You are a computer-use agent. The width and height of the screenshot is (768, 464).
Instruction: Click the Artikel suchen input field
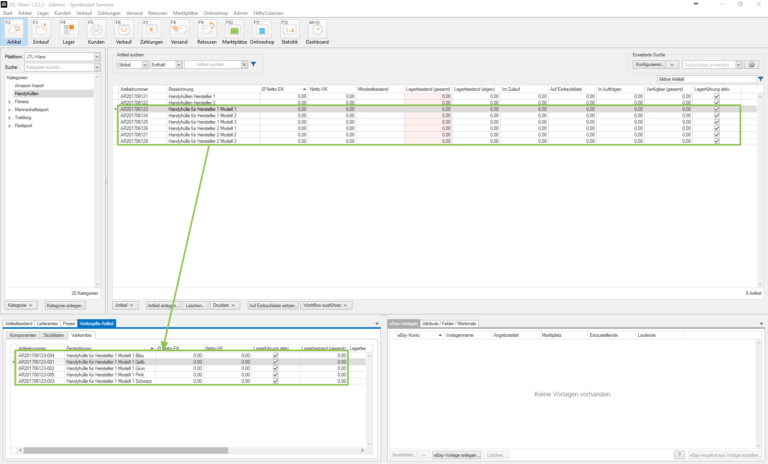tap(214, 64)
